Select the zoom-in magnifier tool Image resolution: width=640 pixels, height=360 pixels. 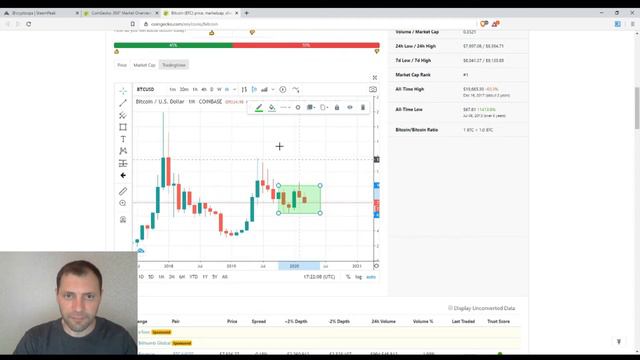(123, 203)
